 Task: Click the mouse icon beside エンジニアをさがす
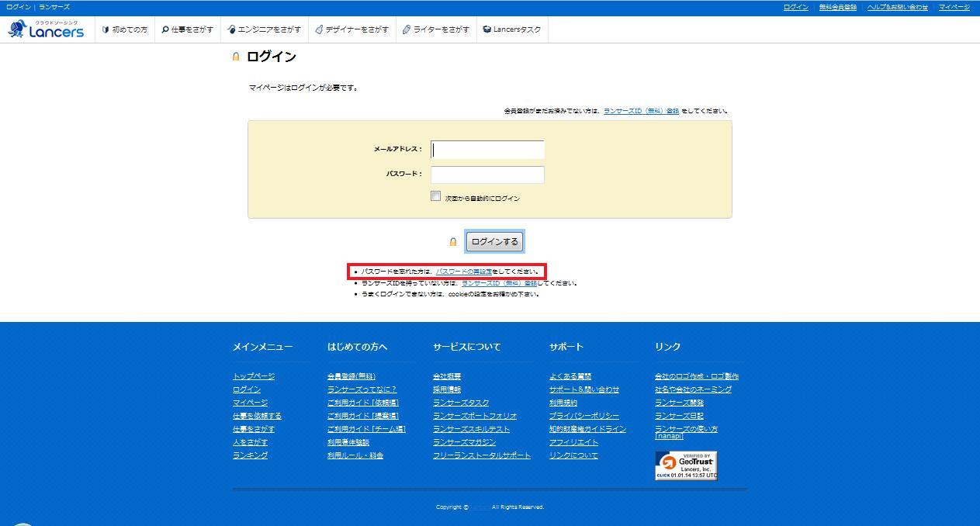click(x=231, y=29)
